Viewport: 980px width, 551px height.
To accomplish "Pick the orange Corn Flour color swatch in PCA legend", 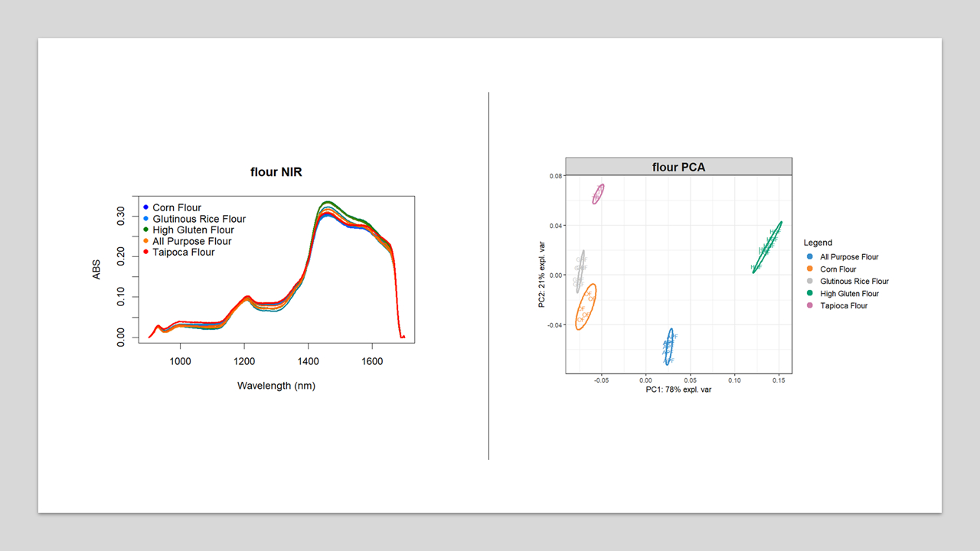I will [809, 269].
